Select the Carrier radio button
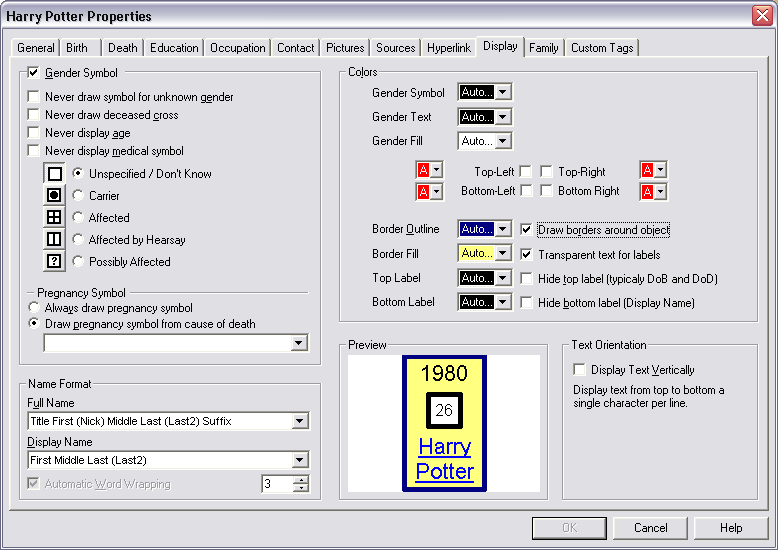This screenshot has height=550, width=778. (78, 195)
